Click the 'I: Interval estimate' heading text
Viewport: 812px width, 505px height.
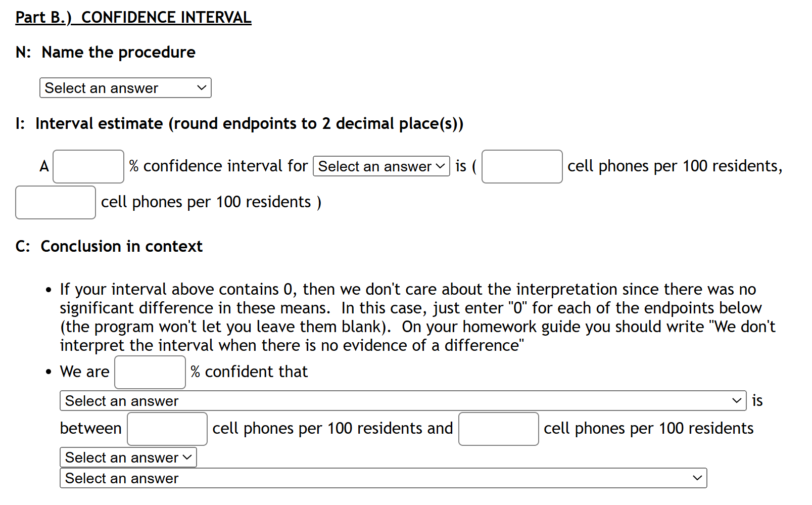[x=240, y=124]
